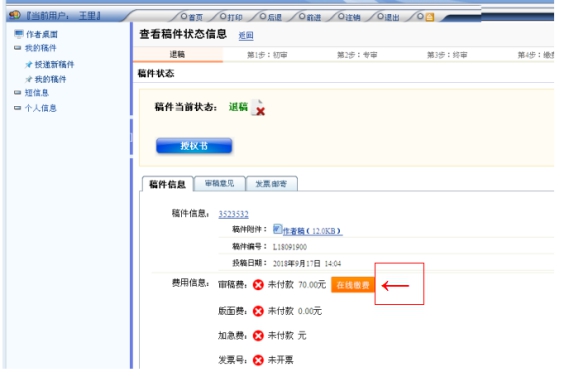Screen dimensions: 570x377
Task: Click the sidebar splitter collapse handle
Action: (x=131, y=137)
